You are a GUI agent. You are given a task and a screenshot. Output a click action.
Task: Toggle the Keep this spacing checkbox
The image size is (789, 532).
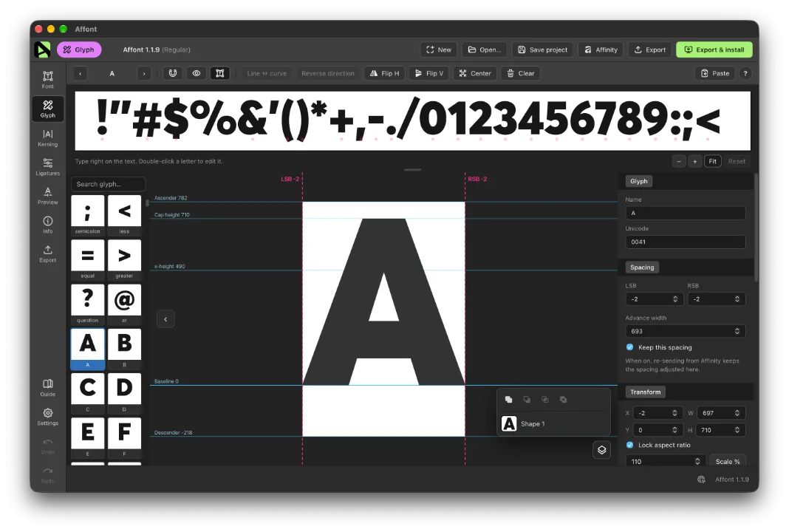pos(629,347)
